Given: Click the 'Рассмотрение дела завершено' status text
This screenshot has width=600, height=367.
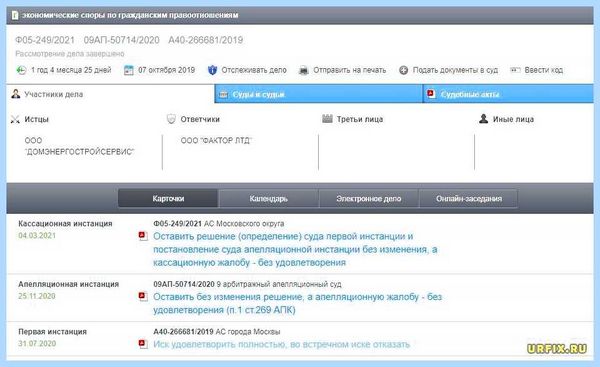Looking at the screenshot, I should coord(70,54).
